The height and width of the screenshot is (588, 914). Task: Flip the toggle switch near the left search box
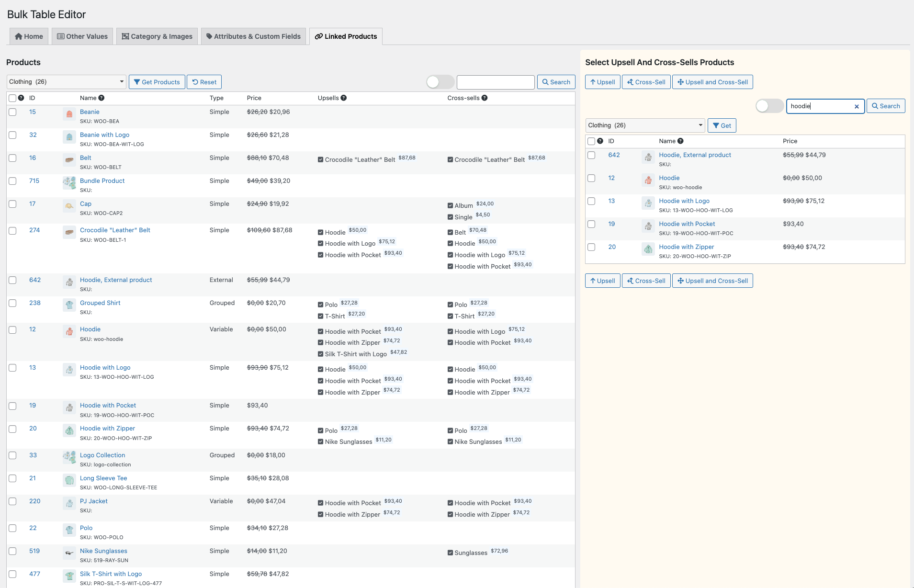point(440,82)
